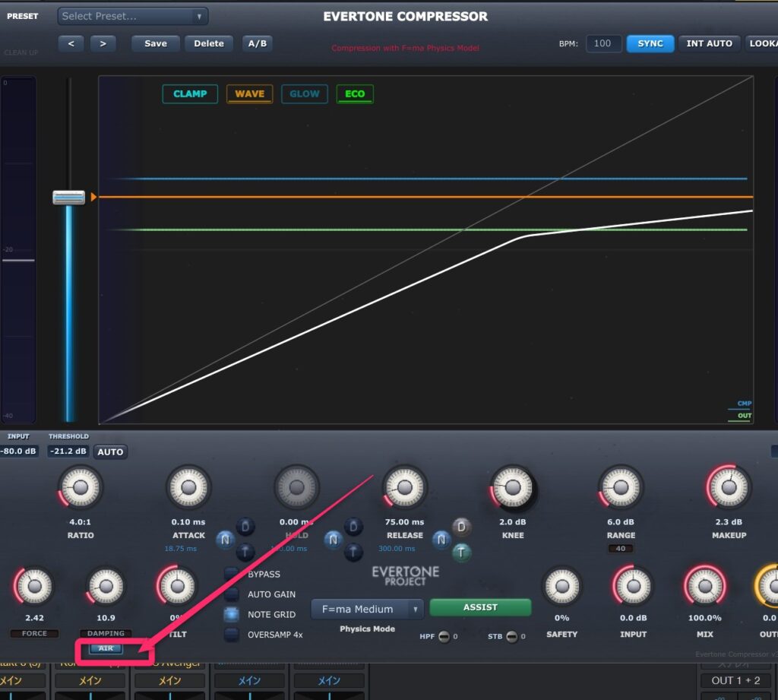Enable the BYPASS checkbox
The width and height of the screenshot is (778, 700).
232,574
